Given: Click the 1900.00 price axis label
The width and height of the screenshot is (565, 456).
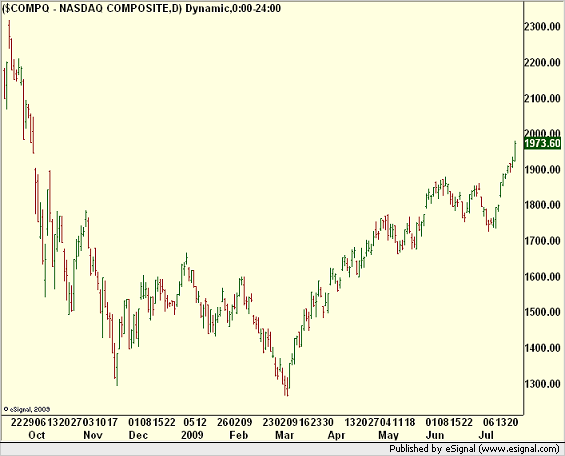Looking at the screenshot, I should tap(542, 169).
